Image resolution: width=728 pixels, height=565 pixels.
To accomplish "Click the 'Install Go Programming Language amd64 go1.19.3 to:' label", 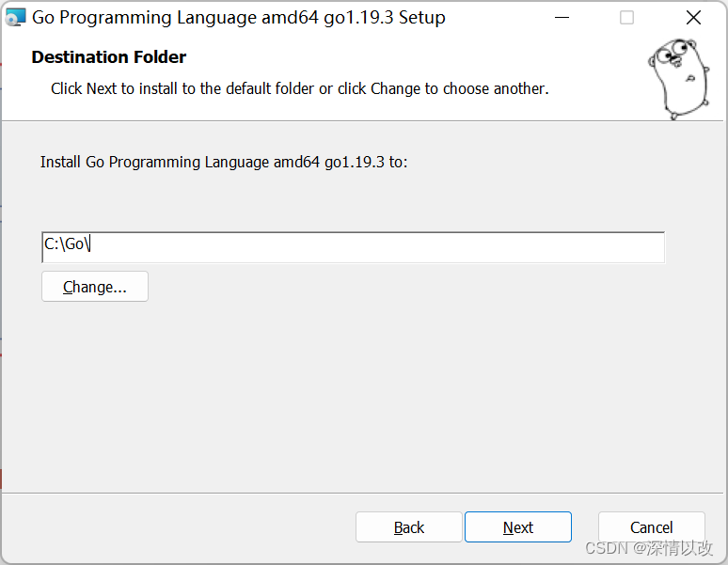I will [224, 162].
